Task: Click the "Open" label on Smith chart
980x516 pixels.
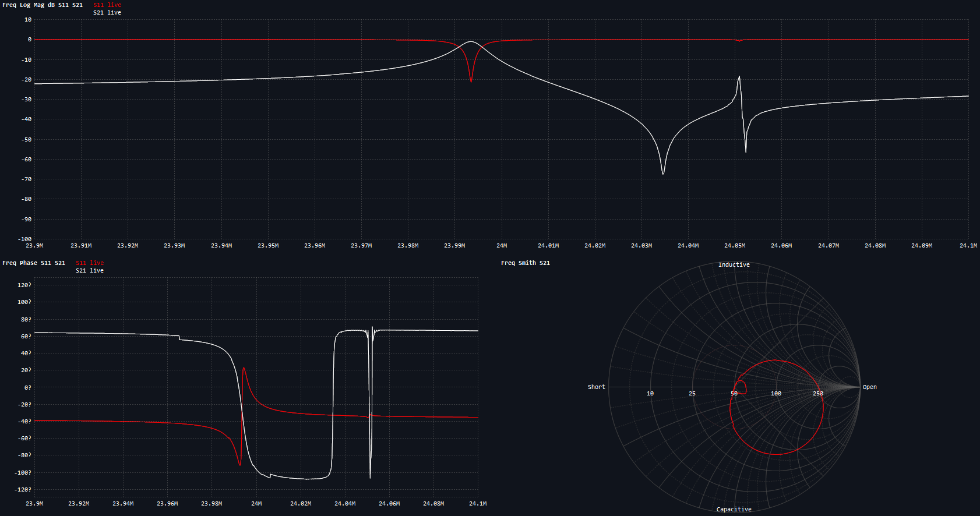Action: tap(870, 387)
